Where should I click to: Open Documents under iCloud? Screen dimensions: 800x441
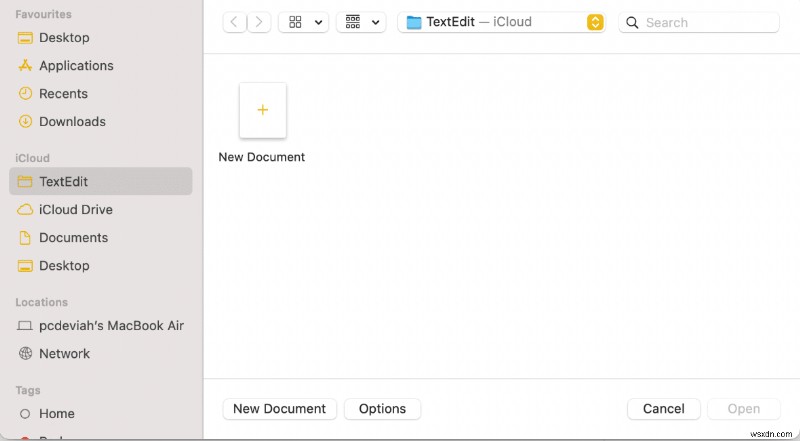click(73, 238)
